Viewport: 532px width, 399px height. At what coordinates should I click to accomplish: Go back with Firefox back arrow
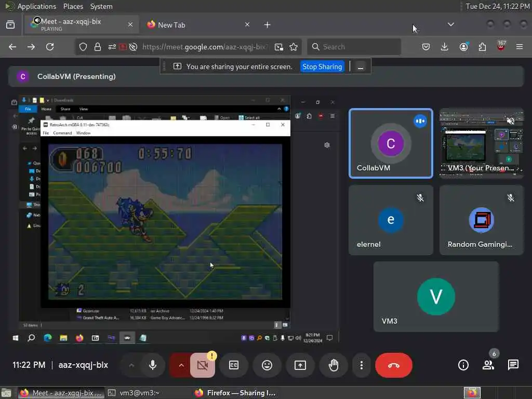pos(12,47)
